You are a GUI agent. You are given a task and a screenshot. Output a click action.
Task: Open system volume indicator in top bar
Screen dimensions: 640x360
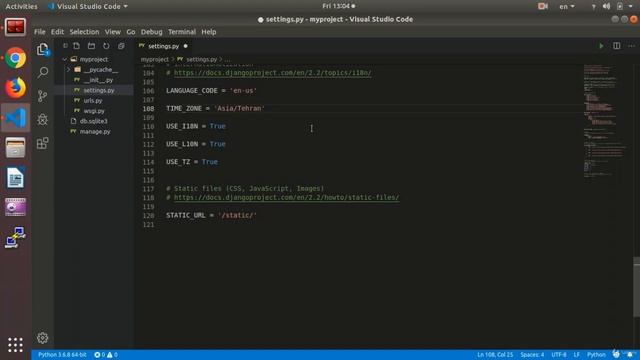[607, 6]
